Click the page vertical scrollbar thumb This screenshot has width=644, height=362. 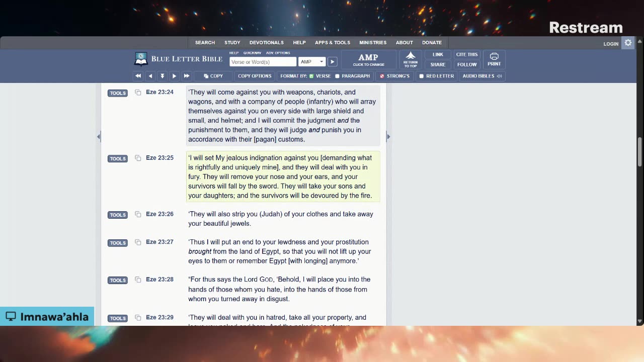pyautogui.click(x=640, y=152)
